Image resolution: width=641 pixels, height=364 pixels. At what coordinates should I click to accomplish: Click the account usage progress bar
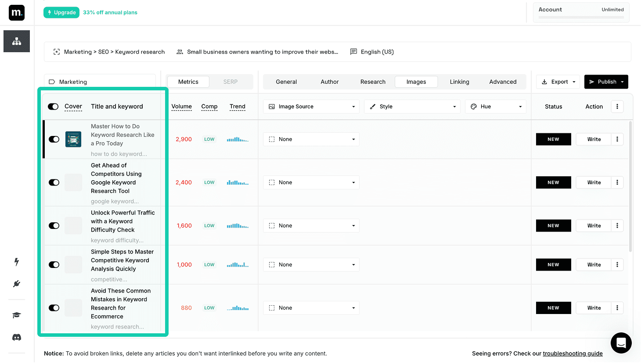click(580, 17)
